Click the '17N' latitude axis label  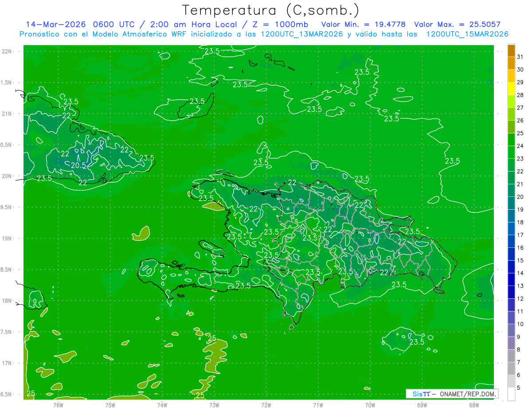coord(7,363)
